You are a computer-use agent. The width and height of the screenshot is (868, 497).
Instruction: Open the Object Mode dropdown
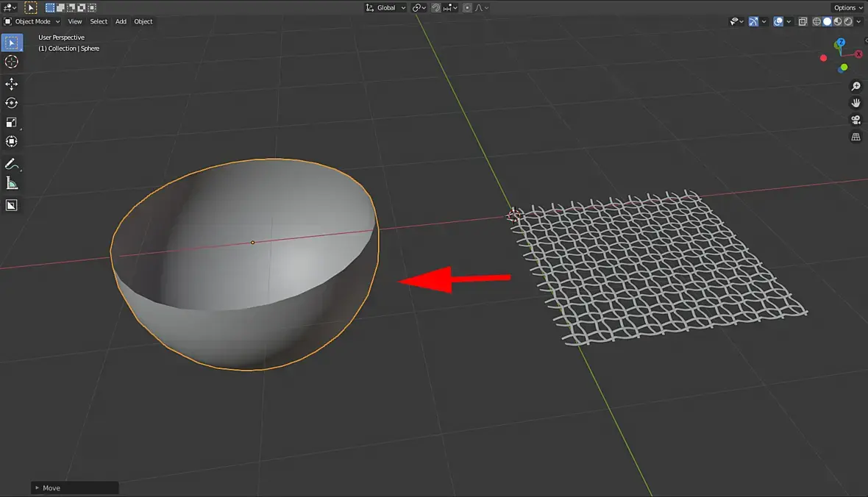32,21
